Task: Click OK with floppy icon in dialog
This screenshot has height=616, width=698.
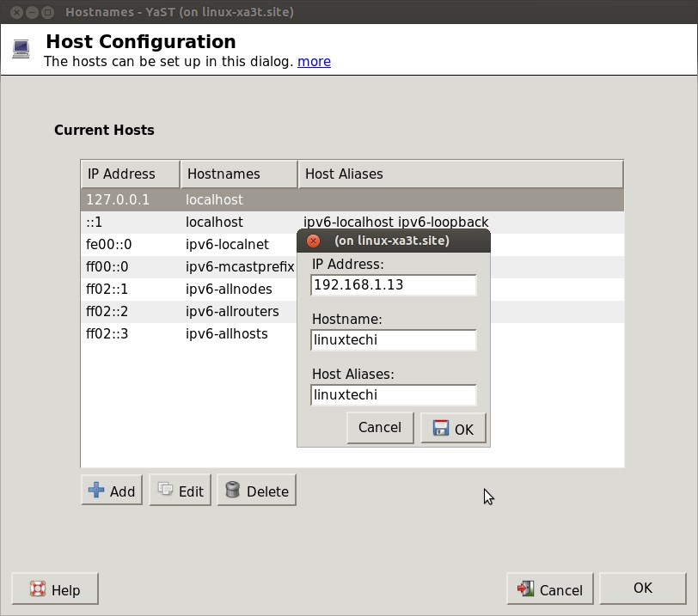Action: (x=453, y=428)
